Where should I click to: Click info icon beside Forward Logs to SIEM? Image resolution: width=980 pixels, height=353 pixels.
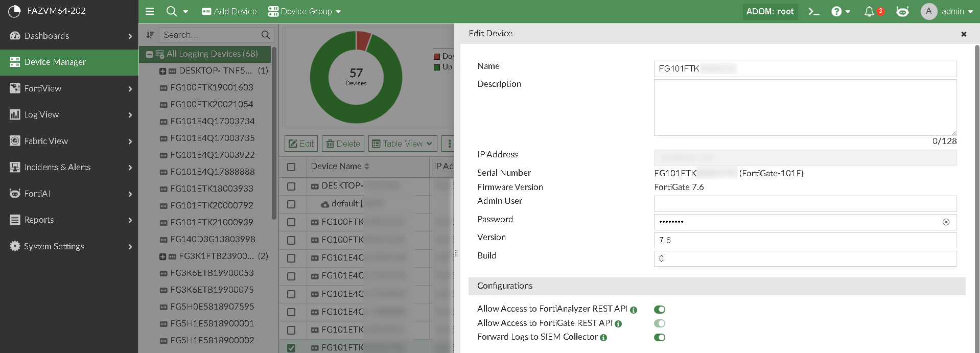pos(603,338)
